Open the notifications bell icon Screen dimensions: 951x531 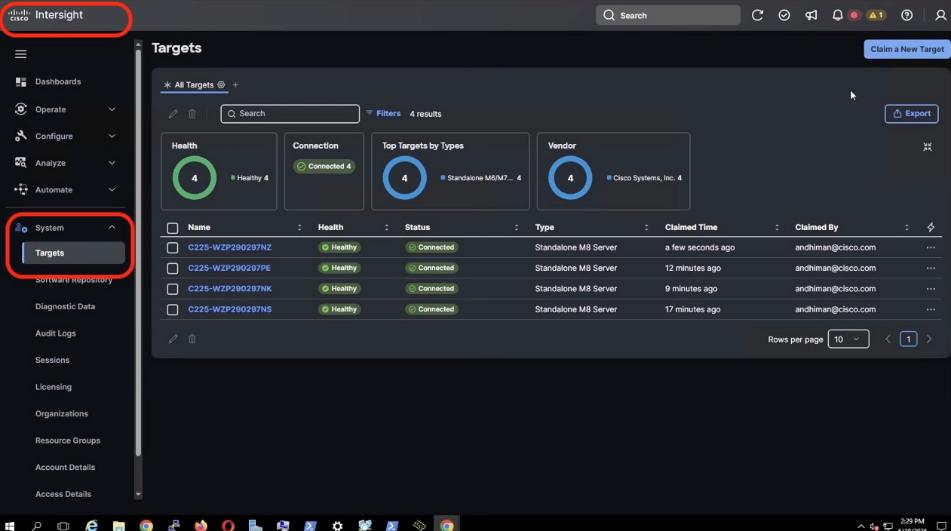(x=837, y=15)
